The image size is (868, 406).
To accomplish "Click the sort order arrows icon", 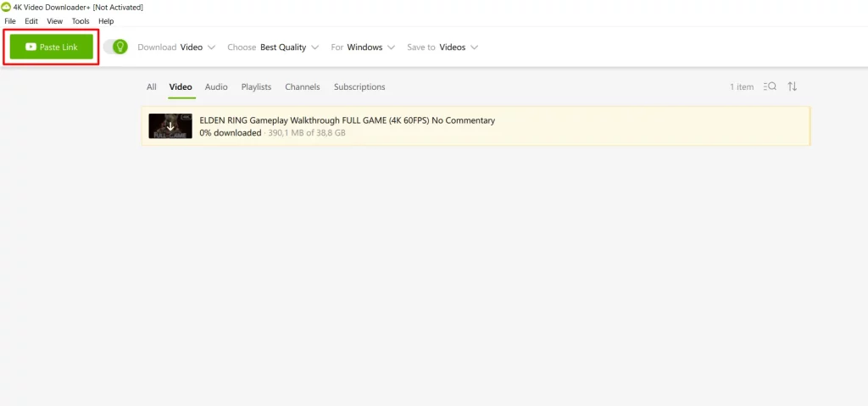I will point(793,86).
